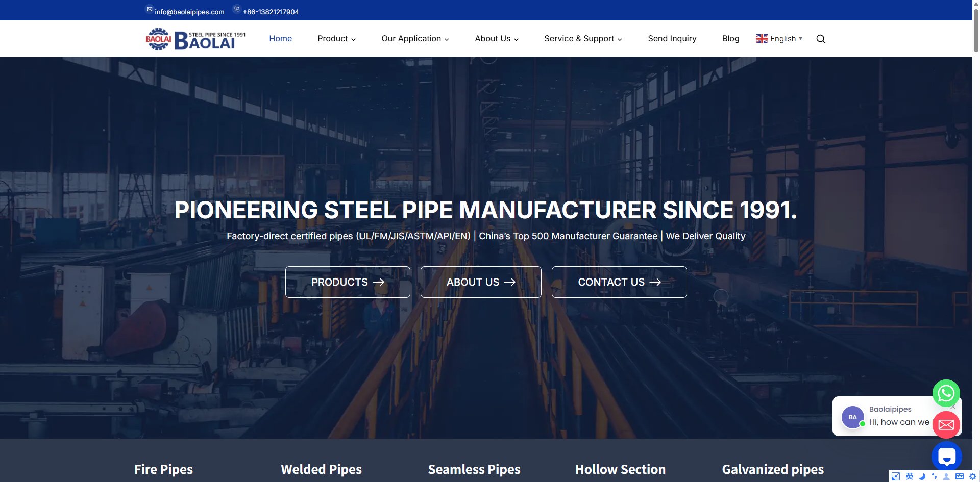This screenshot has height=482, width=980.
Task: Go to the Home menu item
Action: pos(280,39)
